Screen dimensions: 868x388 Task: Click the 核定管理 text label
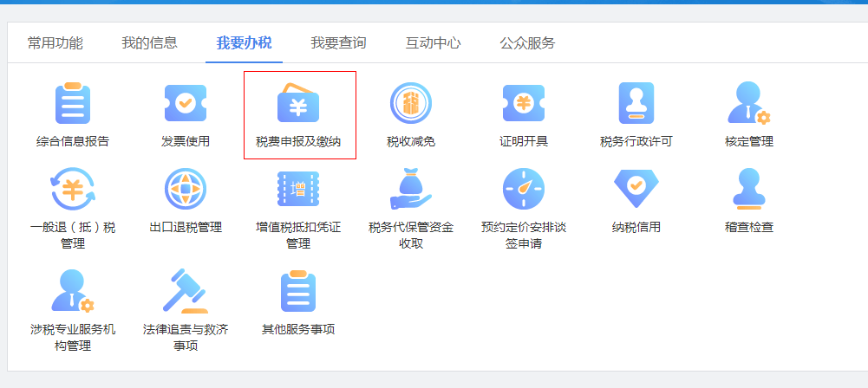pyautogui.click(x=749, y=141)
